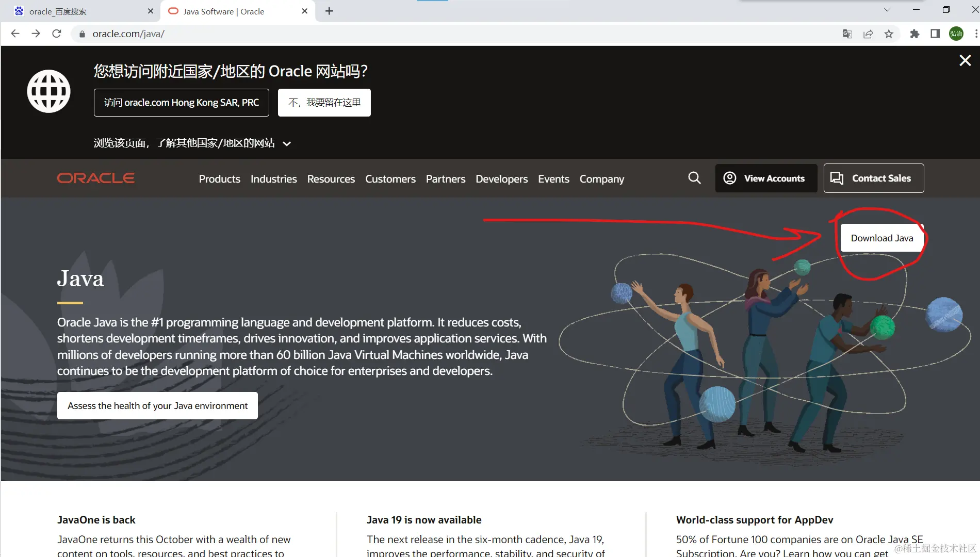This screenshot has width=980, height=557.
Task: Dismiss the country selection banner
Action: click(965, 60)
